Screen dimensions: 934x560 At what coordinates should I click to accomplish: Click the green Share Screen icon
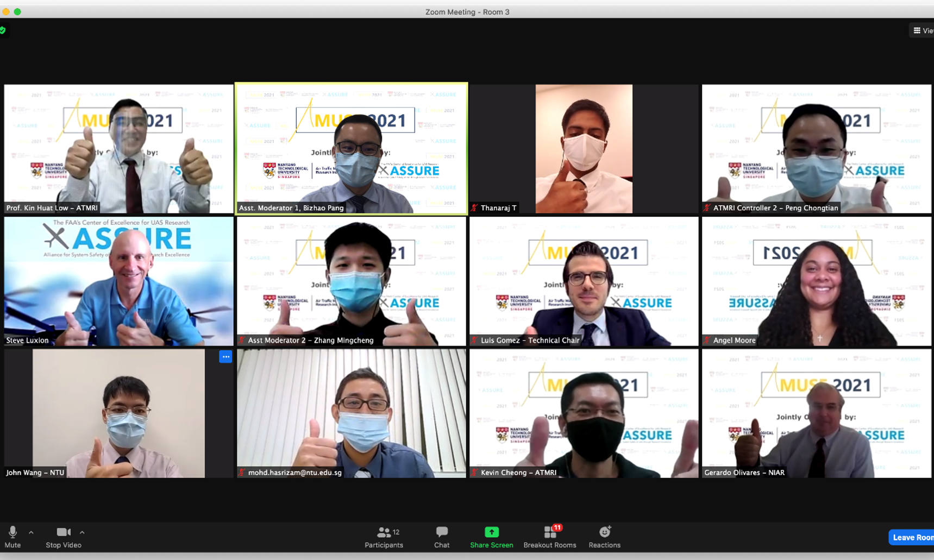pos(491,532)
